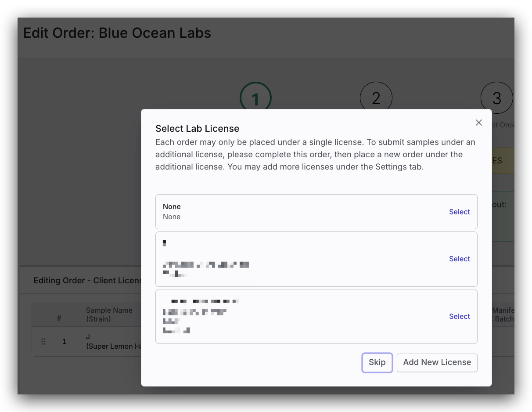Close the Select Lab License dialog

pos(479,123)
